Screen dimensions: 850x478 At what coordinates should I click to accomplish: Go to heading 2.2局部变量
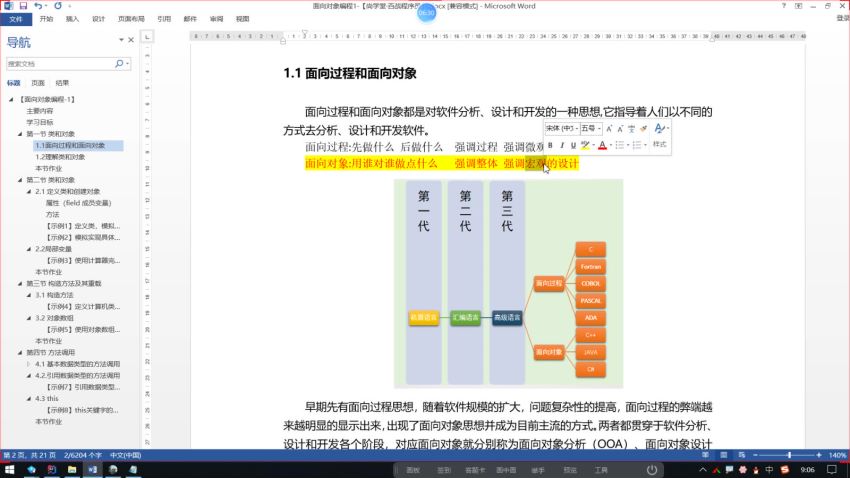pyautogui.click(x=54, y=249)
